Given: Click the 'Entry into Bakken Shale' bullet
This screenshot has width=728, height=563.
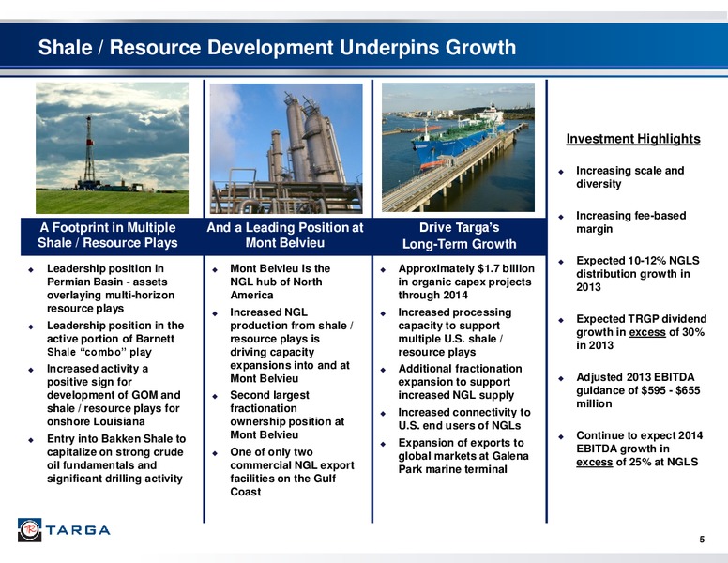Looking at the screenshot, I should [x=116, y=459].
